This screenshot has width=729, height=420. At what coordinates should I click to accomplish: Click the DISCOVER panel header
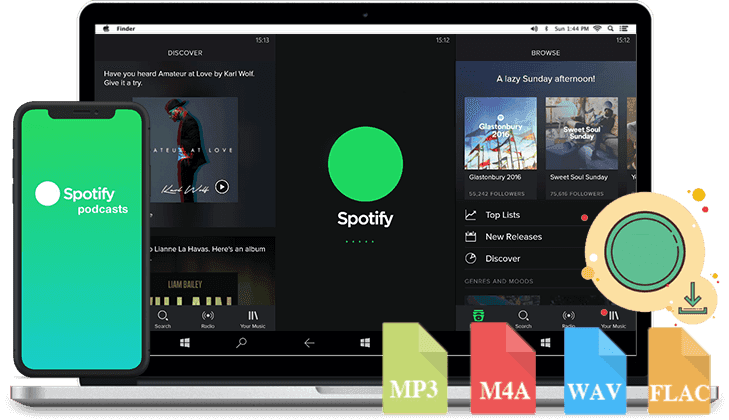[x=185, y=53]
